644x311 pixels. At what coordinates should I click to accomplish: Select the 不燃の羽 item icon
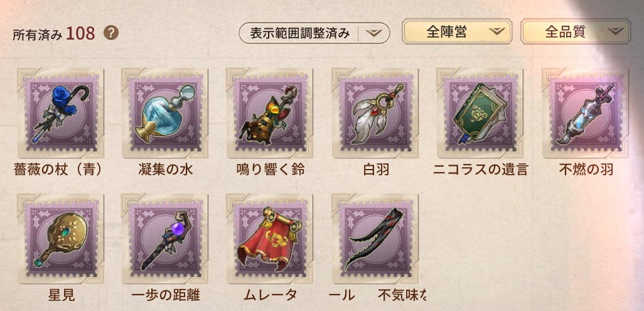click(x=585, y=113)
